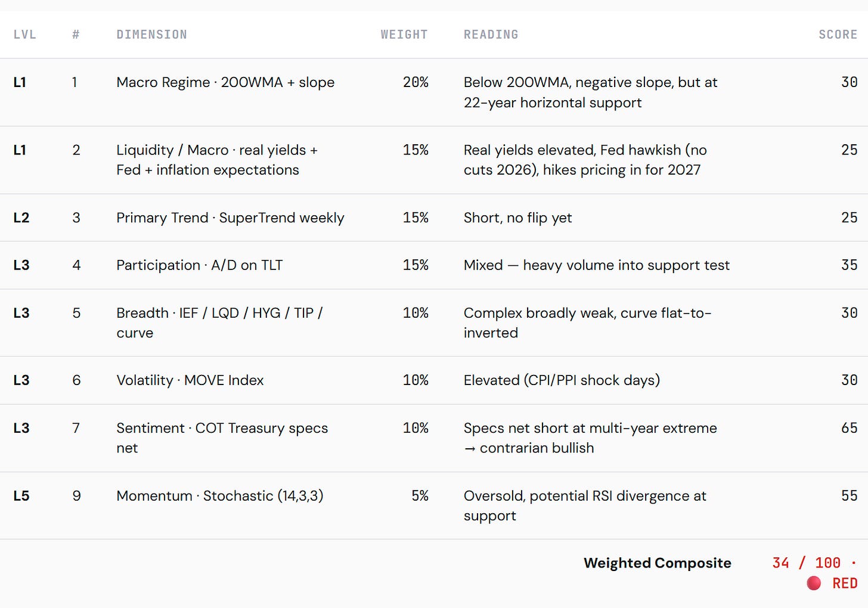Select the score 65 for Sentiment
This screenshot has width=868, height=608.
tap(849, 428)
